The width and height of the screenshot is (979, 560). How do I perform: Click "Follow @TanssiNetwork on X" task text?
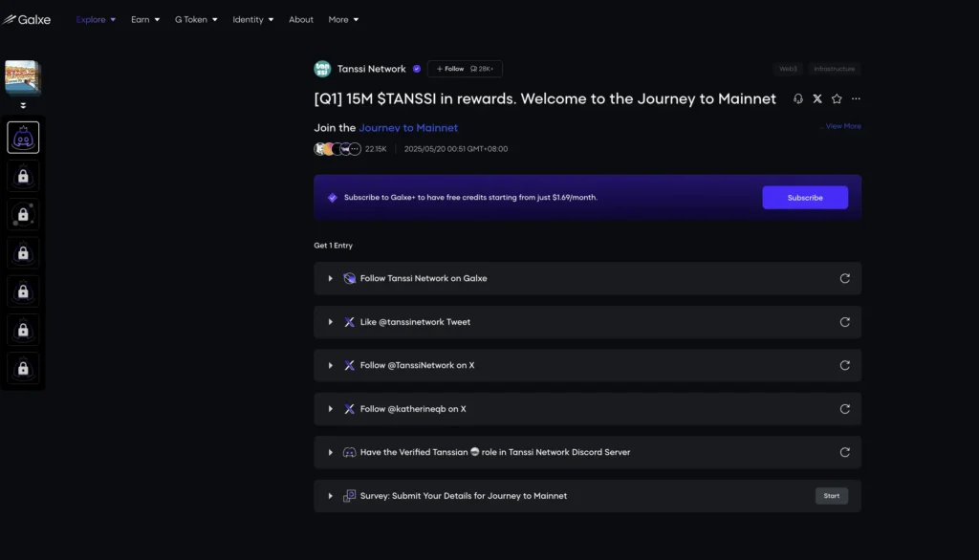coord(417,365)
